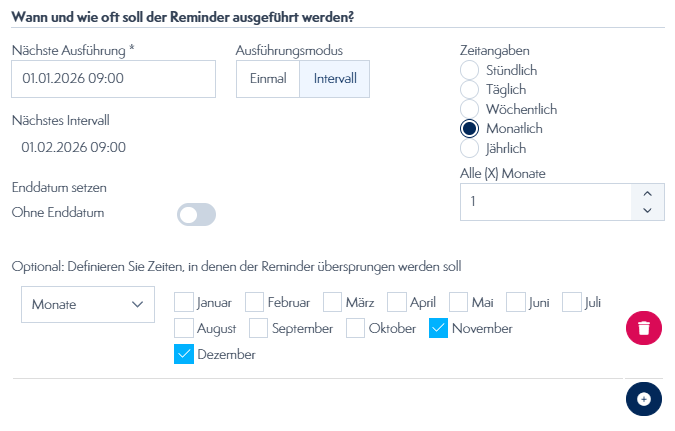Click the dark blue add-rule plus icon
675x431 pixels.
[x=644, y=398]
